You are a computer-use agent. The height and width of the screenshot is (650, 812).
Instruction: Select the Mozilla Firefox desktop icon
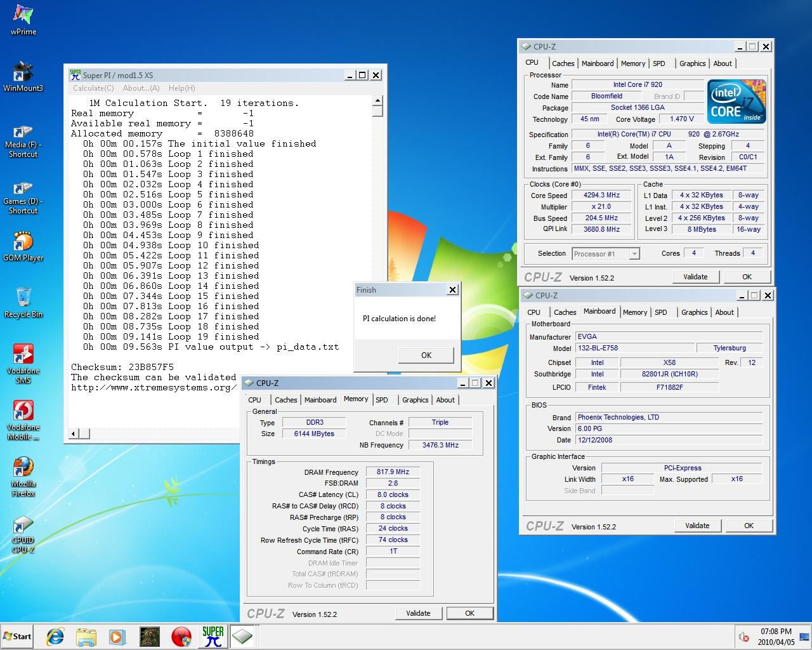point(23,477)
